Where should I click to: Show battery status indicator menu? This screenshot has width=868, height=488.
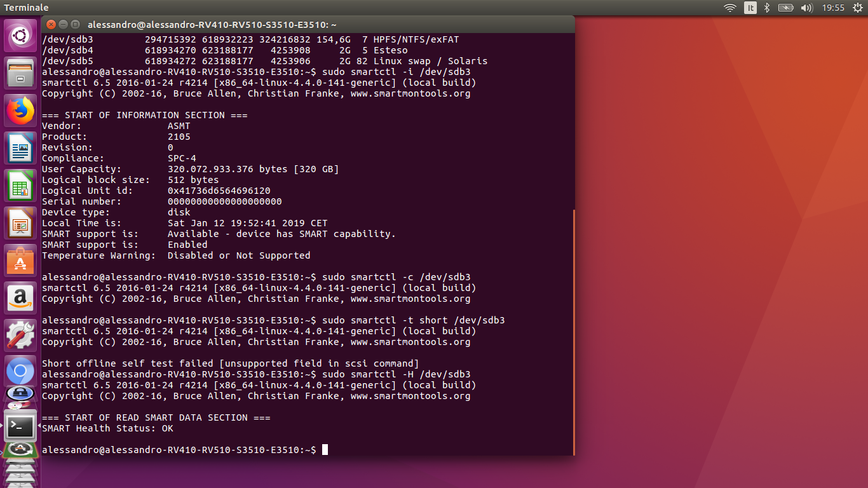pyautogui.click(x=786, y=8)
